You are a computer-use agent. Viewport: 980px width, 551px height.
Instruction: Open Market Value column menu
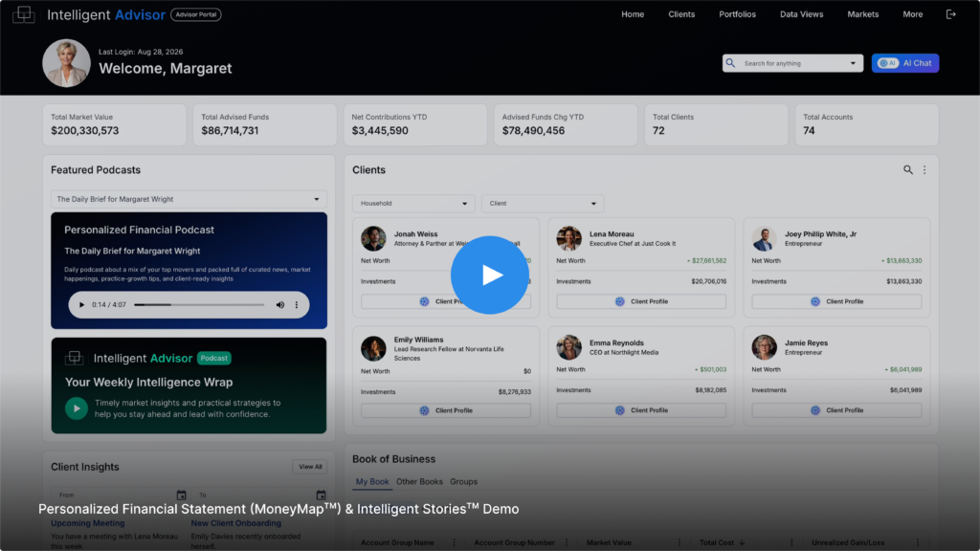pyautogui.click(x=679, y=542)
